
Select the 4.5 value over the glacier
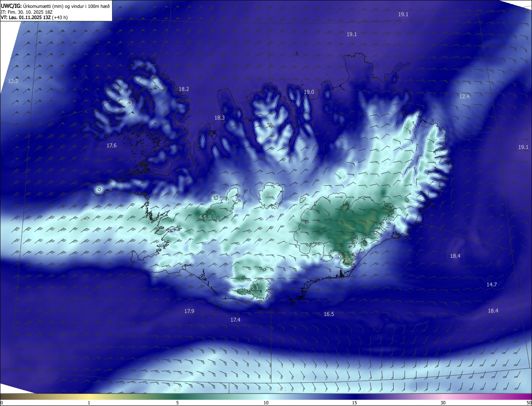tap(203, 218)
